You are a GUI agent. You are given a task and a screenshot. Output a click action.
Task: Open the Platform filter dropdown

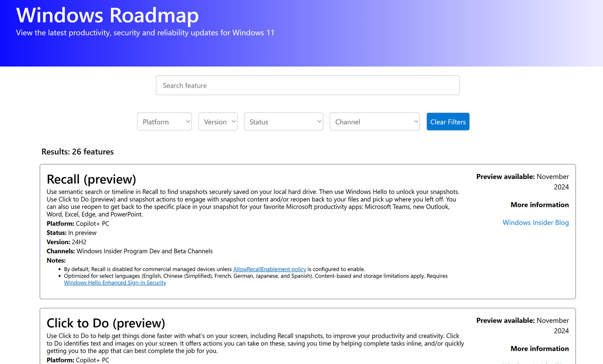164,122
